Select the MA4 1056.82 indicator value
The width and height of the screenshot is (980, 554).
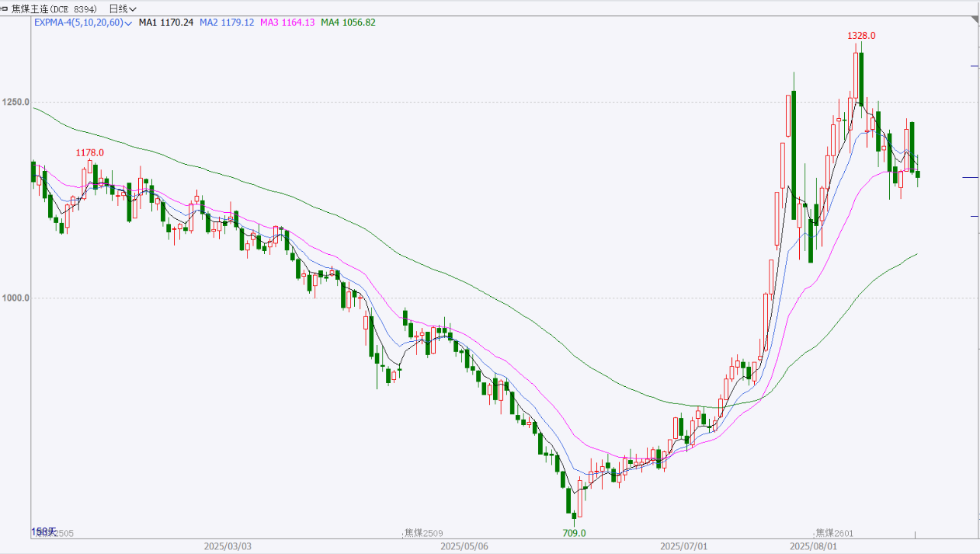click(x=348, y=23)
